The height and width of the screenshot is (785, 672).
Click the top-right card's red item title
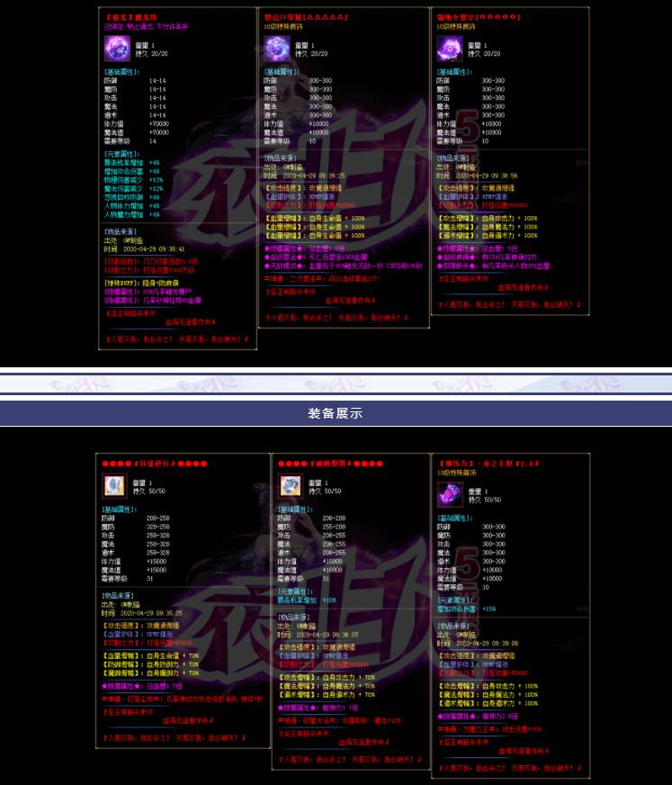pos(469,17)
